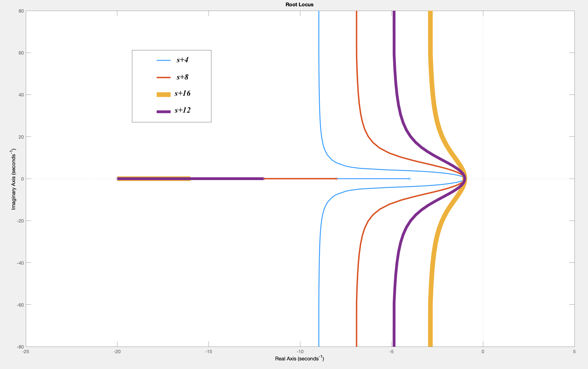Click the blue s+4 legend line sample
Image resolution: width=588 pixels, height=369 pixels.
click(x=163, y=60)
